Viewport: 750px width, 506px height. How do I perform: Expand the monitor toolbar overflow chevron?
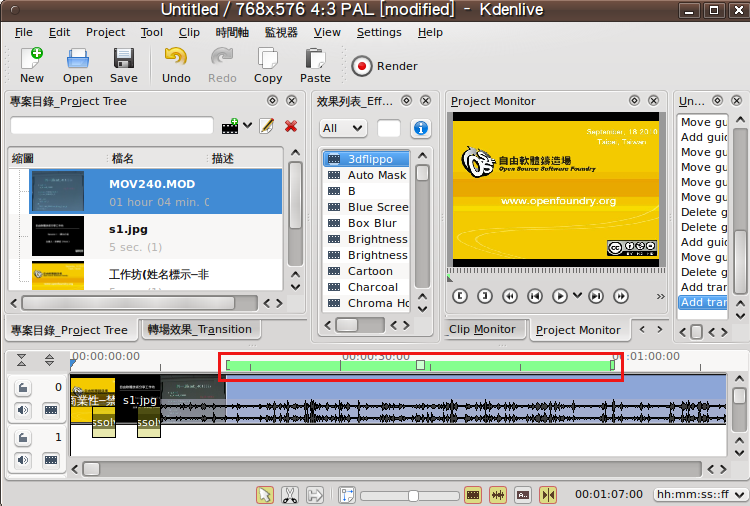tap(660, 297)
